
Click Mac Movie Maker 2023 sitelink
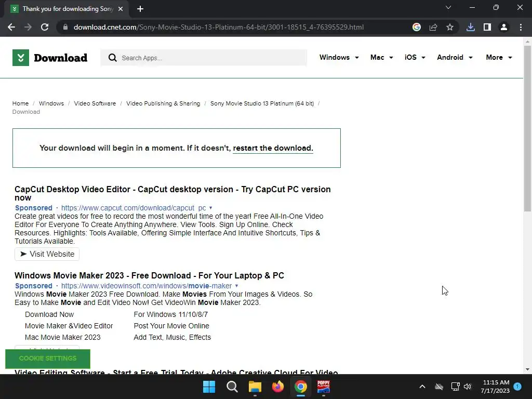(63, 338)
